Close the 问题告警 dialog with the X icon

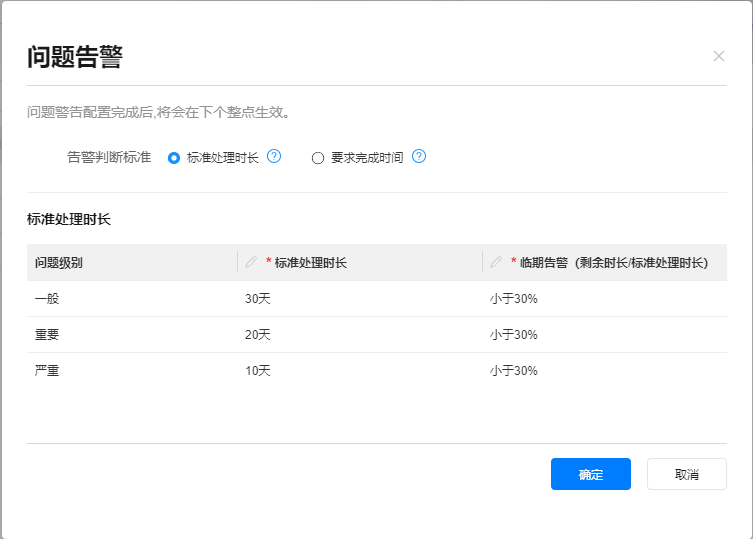point(718,56)
